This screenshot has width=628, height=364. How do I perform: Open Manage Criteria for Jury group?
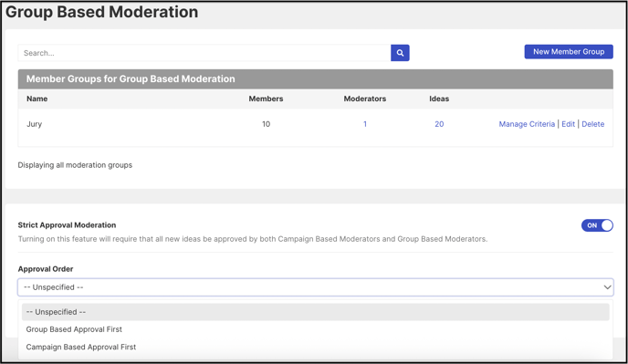click(527, 124)
